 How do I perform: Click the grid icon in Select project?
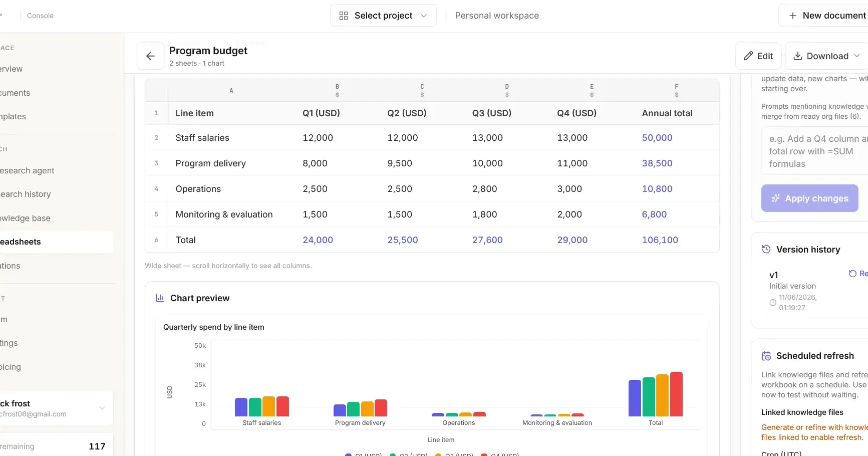pos(344,16)
